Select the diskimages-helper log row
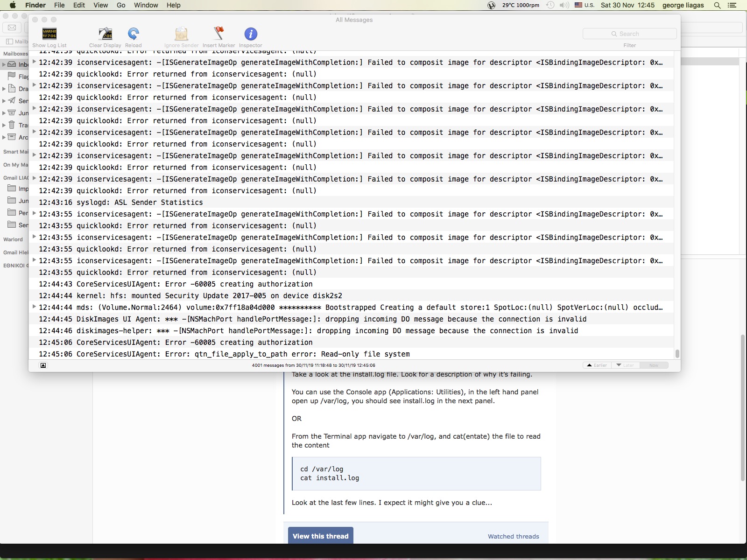The height and width of the screenshot is (560, 747). tap(351, 330)
